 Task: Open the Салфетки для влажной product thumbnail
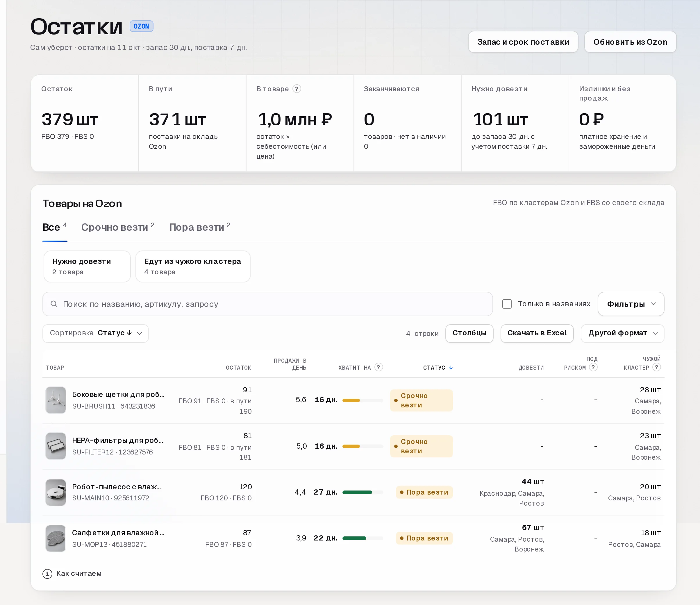56,538
